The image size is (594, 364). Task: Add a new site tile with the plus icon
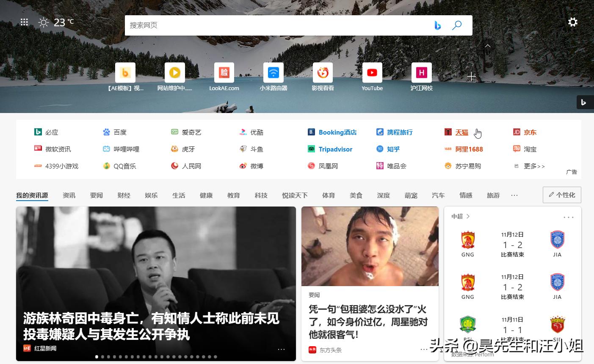(471, 76)
